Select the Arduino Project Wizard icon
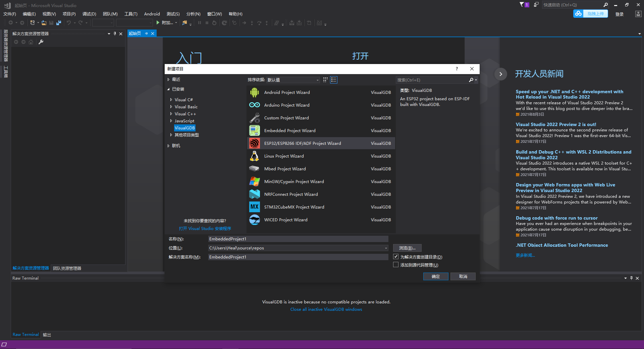Viewport: 644px width, 349px height. 255,105
